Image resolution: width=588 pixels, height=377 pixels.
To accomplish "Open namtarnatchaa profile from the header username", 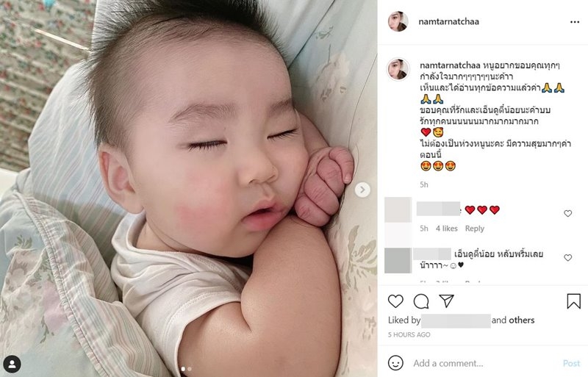I will pos(448,22).
